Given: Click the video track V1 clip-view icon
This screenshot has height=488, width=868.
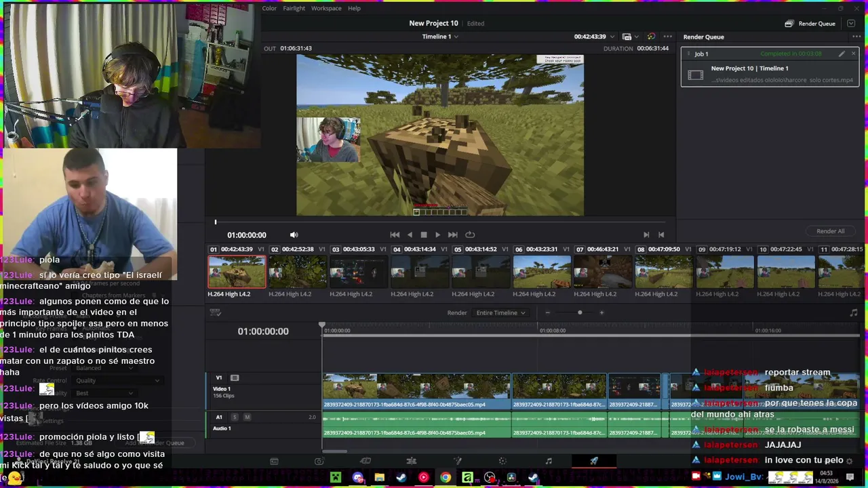Looking at the screenshot, I should point(235,378).
